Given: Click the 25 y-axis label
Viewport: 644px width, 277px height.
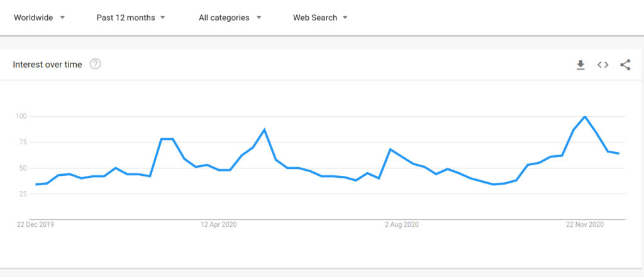Looking at the screenshot, I should 23,194.
